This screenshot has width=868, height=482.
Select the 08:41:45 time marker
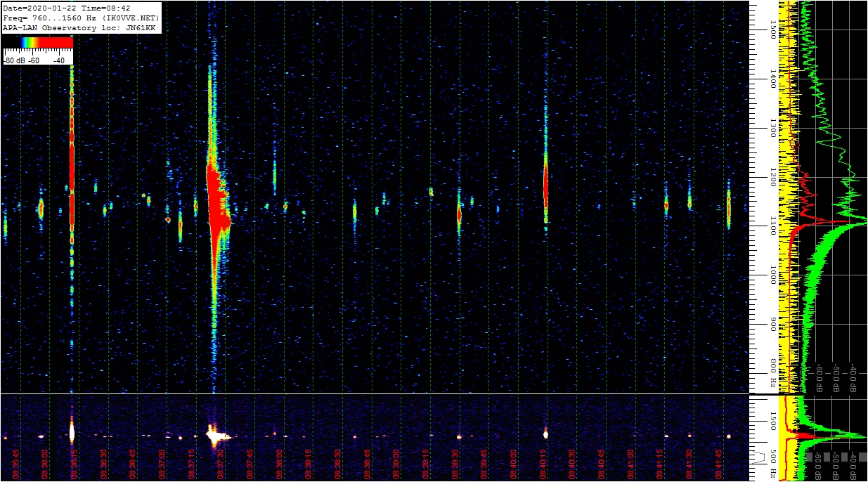(718, 464)
